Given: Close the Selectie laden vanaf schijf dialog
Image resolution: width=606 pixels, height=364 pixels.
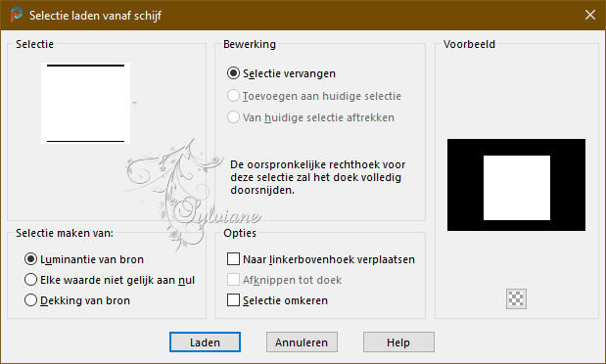Looking at the screenshot, I should click(590, 15).
